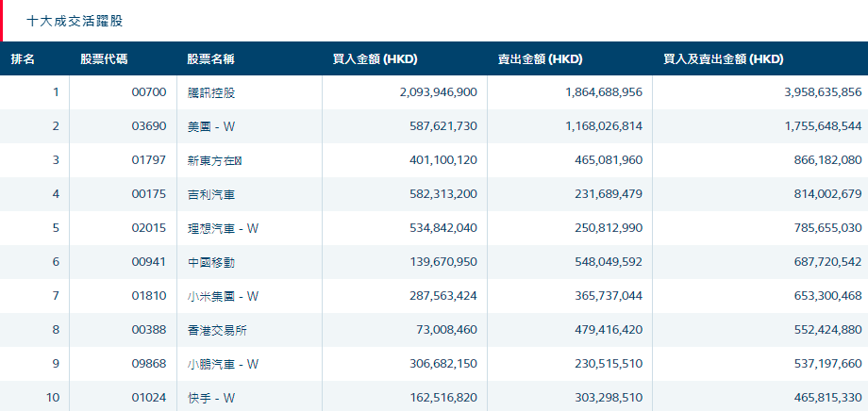The image size is (868, 411).
Task: Select stock code 00700
Action: point(149,92)
